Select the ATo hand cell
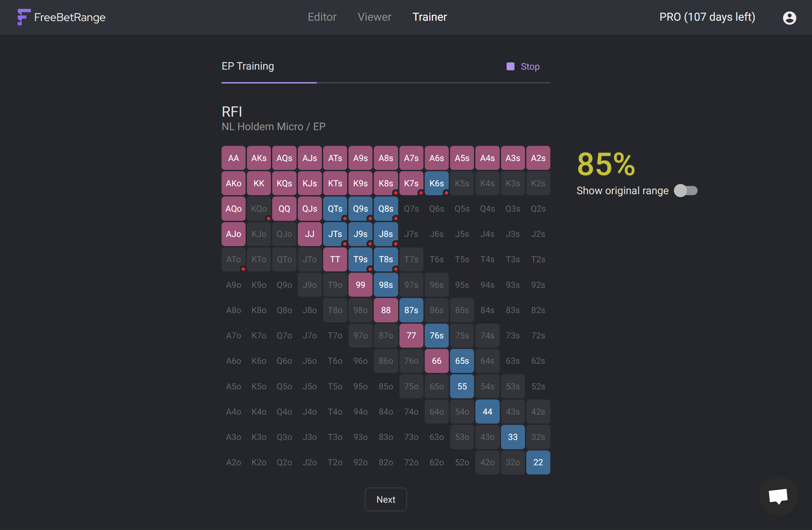812x530 pixels. click(x=233, y=260)
